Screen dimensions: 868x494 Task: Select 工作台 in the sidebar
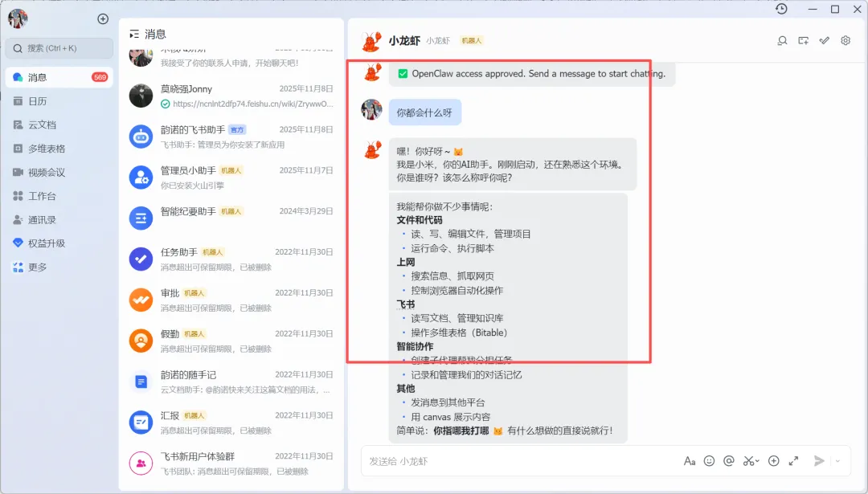click(x=59, y=196)
